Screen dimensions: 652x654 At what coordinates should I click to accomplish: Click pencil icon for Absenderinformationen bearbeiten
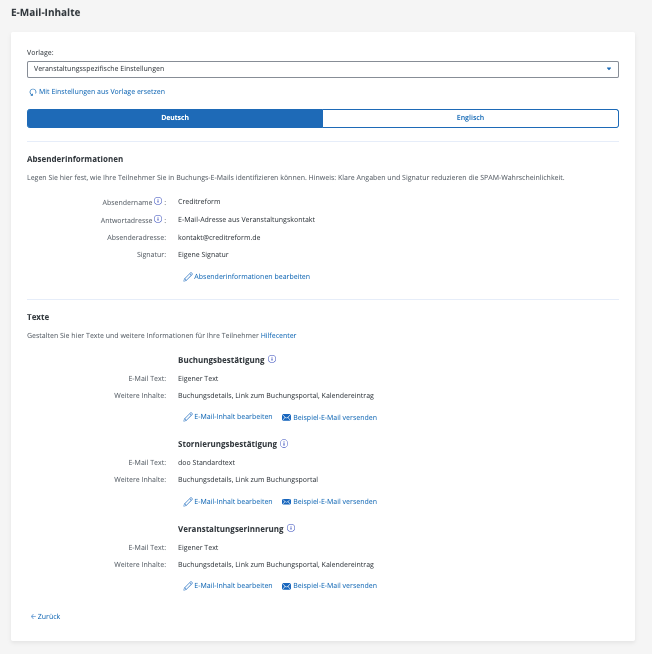188,277
